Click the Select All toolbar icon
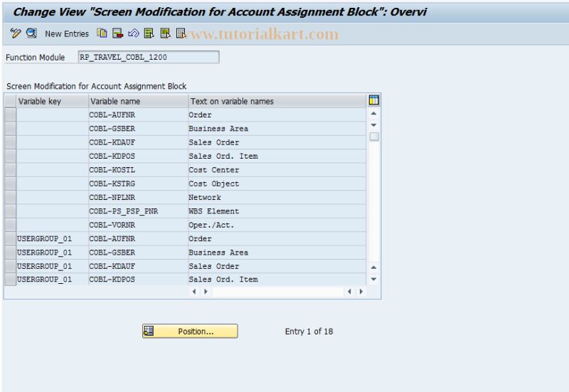569x392 pixels. click(x=149, y=33)
